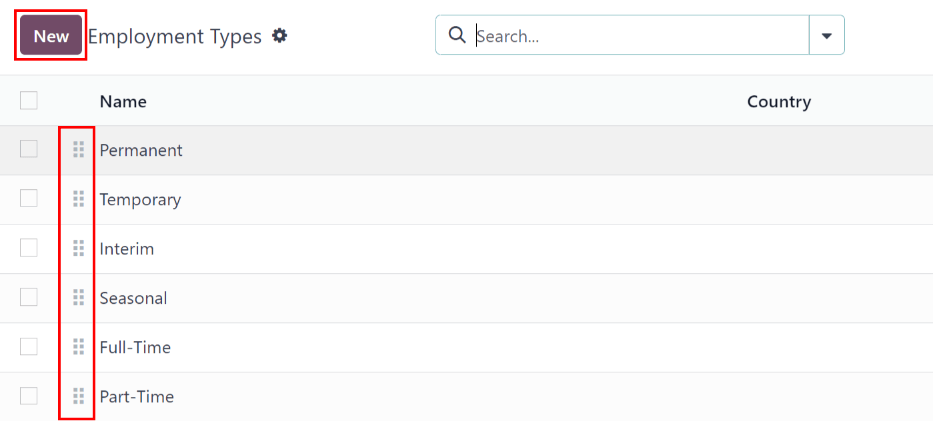Toggle the Part-Time row checkbox
The height and width of the screenshot is (421, 933).
pyautogui.click(x=29, y=396)
